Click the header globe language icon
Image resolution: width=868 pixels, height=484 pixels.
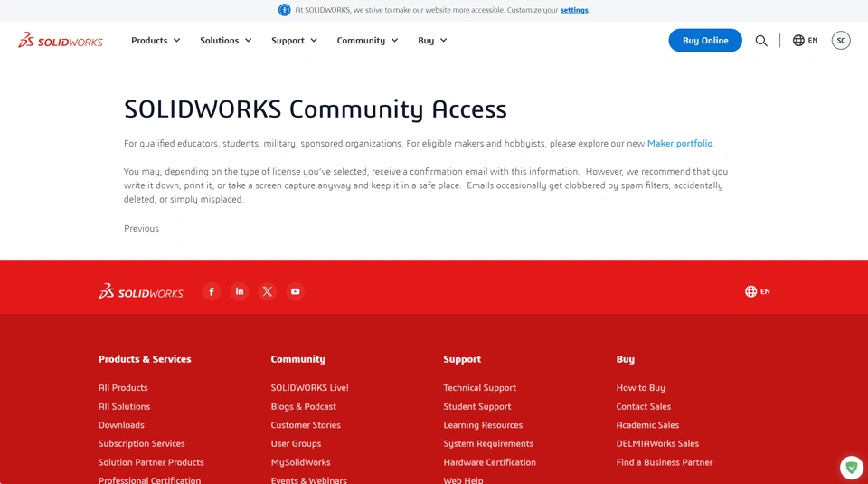point(798,41)
